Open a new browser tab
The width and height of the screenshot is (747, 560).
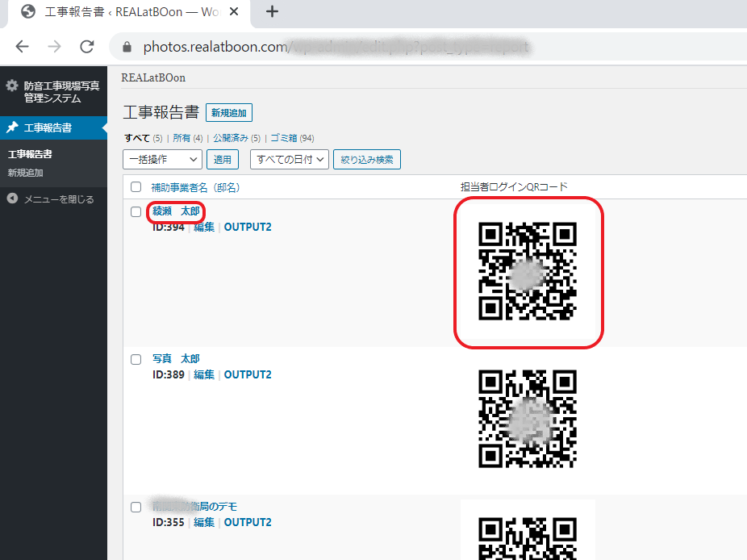(272, 11)
